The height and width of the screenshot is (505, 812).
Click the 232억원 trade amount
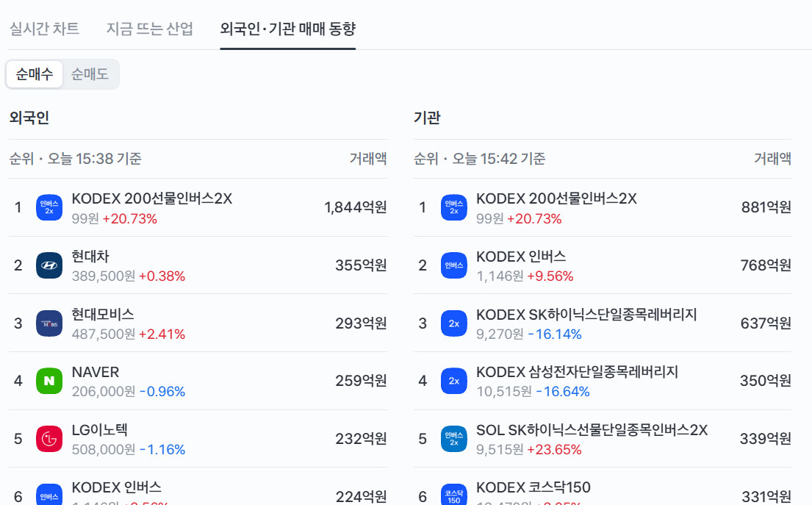coord(361,439)
